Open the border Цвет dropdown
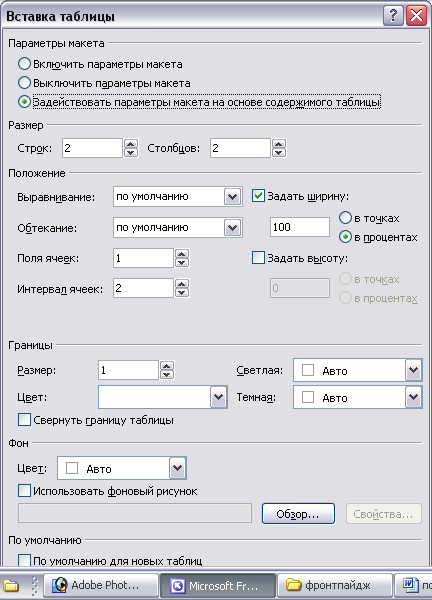This screenshot has height=600, width=432. tap(218, 397)
